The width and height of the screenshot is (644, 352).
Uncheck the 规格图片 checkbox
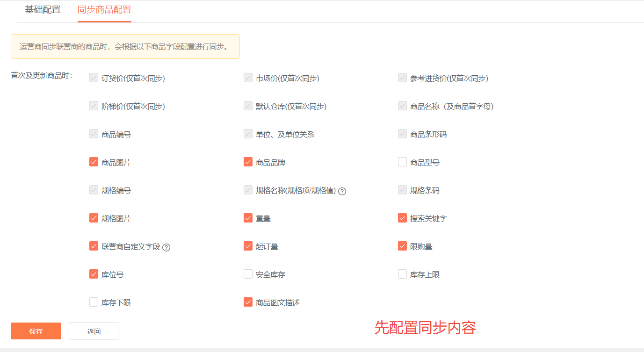click(94, 218)
